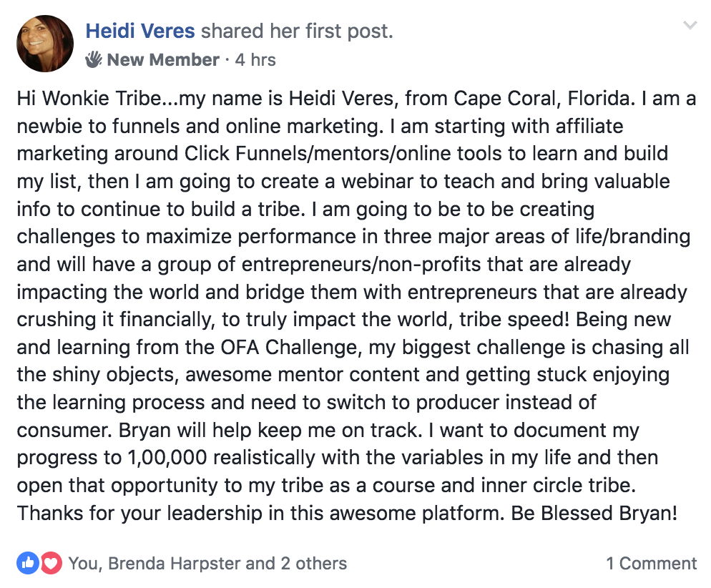Screen dimensions: 711x588
Task: Open the 4 hrs timestamp link
Action: coord(255,60)
